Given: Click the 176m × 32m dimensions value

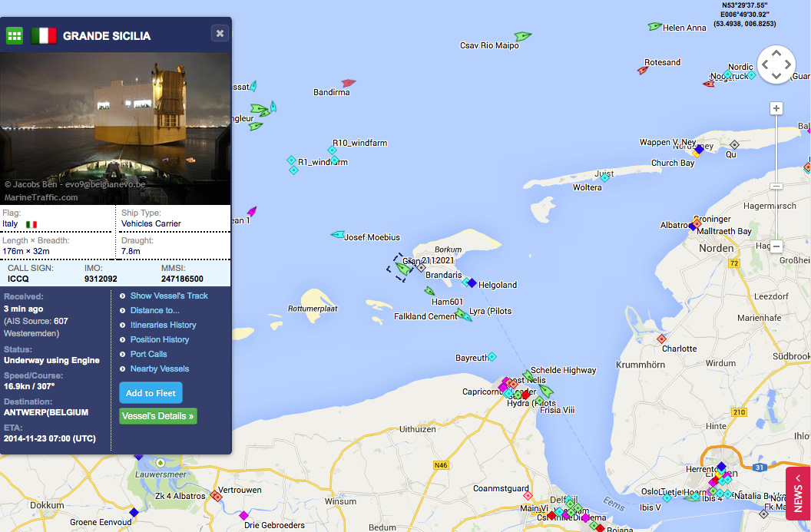Looking at the screenshot, I should 26,251.
